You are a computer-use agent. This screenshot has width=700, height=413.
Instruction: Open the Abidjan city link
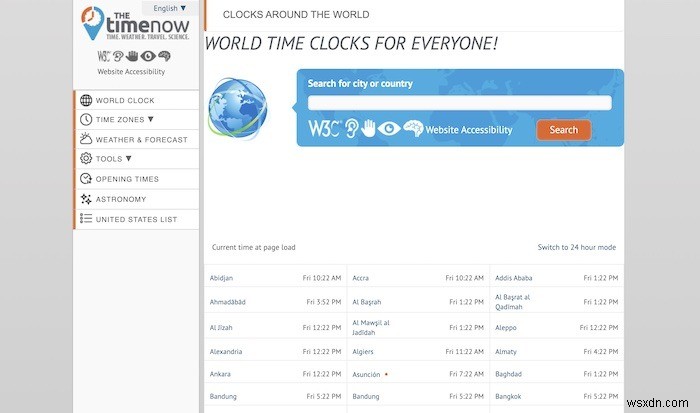coord(221,278)
